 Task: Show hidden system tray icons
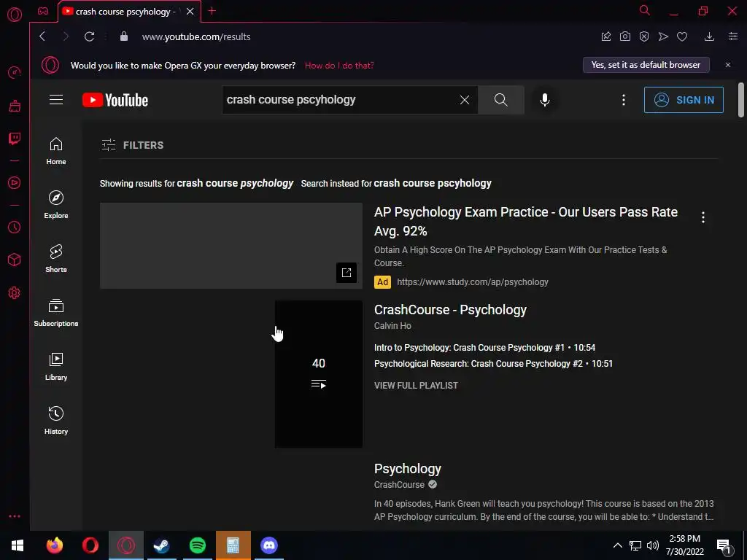click(617, 545)
